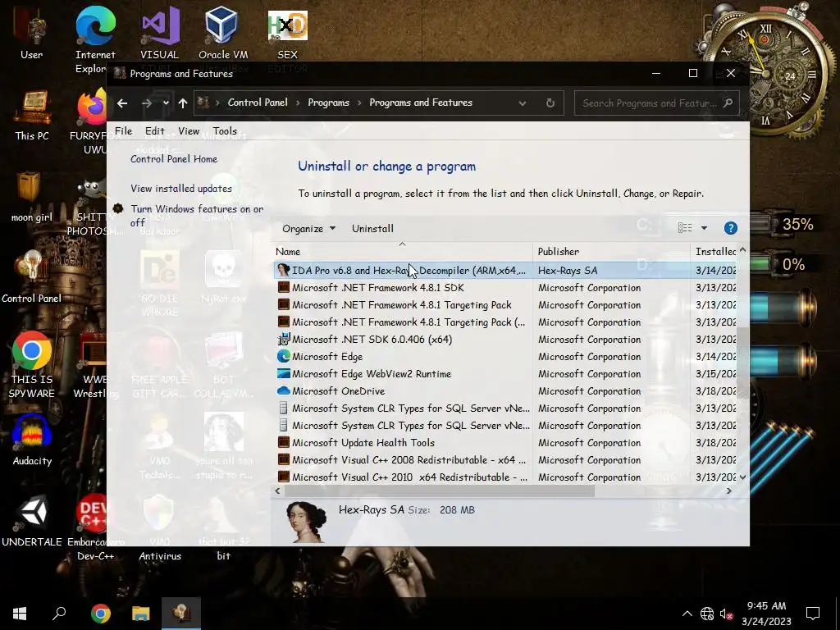Screen dimensions: 840x630
Task: Click the refresh button in address bar
Action: pyautogui.click(x=550, y=103)
